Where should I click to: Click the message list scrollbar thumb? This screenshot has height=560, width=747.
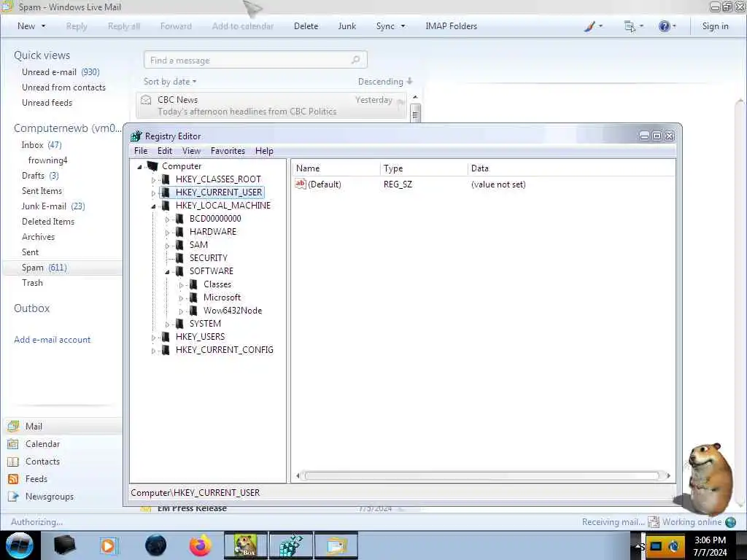coord(415,114)
